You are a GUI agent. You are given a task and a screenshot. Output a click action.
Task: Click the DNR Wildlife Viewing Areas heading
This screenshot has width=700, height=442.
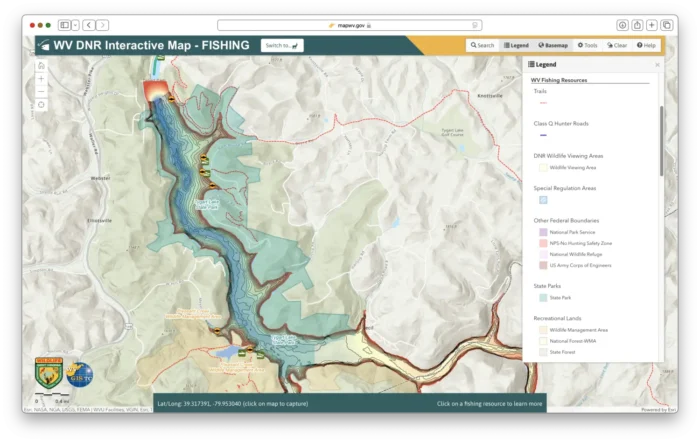tap(568, 156)
